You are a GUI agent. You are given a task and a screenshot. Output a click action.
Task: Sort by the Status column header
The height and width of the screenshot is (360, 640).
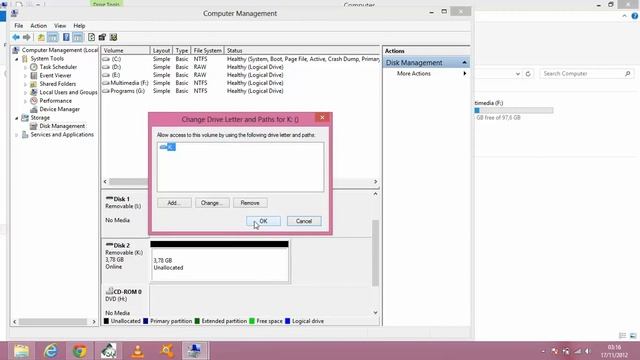(x=302, y=51)
